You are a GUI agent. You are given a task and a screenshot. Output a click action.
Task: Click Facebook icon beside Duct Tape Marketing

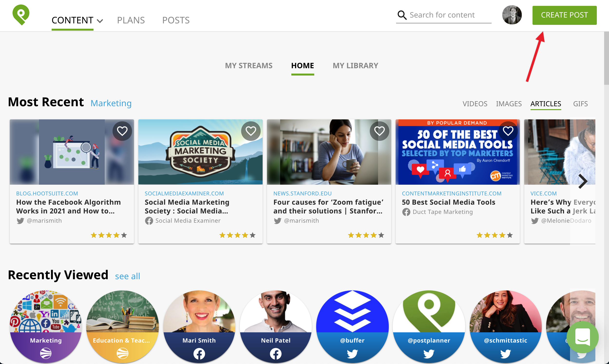tap(406, 212)
